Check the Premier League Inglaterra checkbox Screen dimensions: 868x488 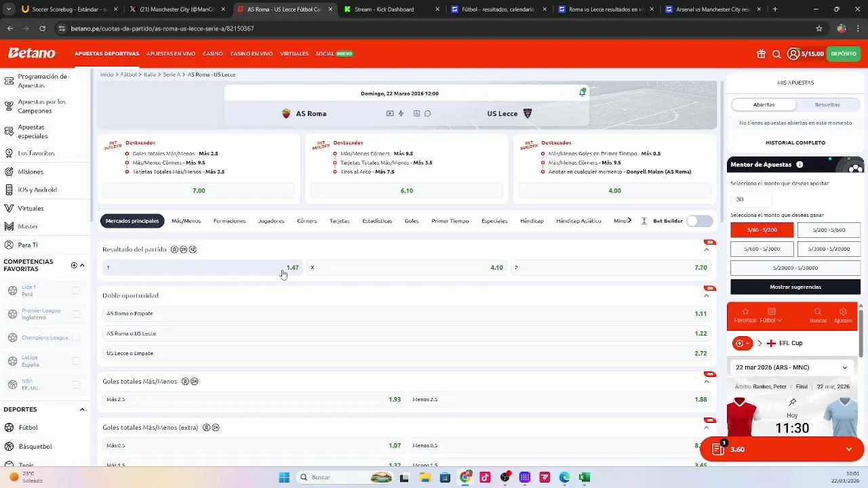(x=76, y=314)
